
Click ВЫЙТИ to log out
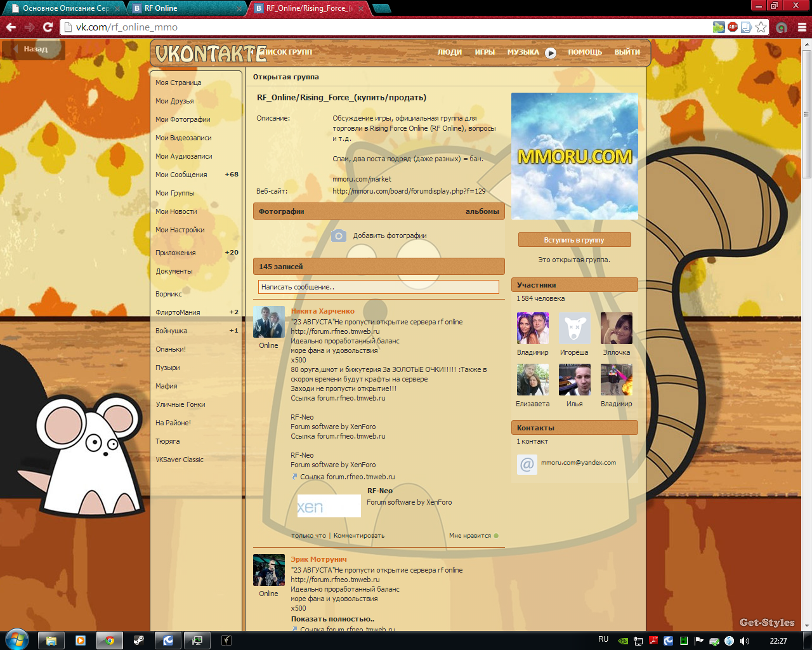click(x=627, y=52)
